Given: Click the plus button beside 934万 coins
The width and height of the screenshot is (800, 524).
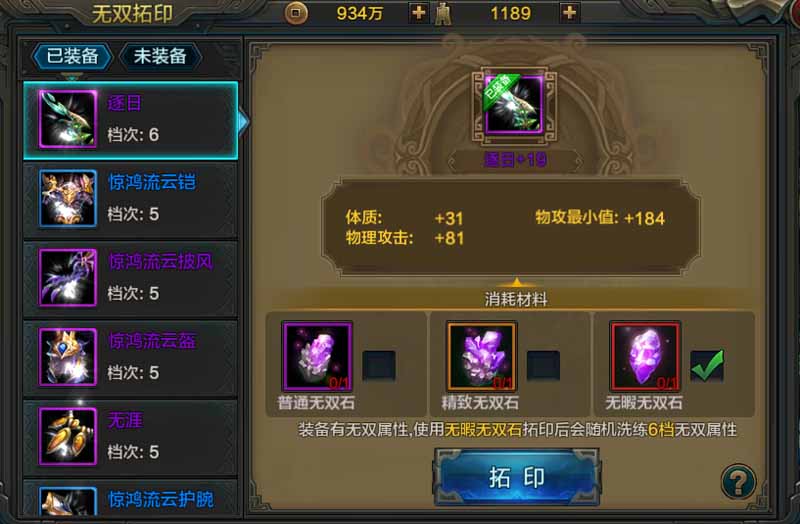Looking at the screenshot, I should coord(418,13).
